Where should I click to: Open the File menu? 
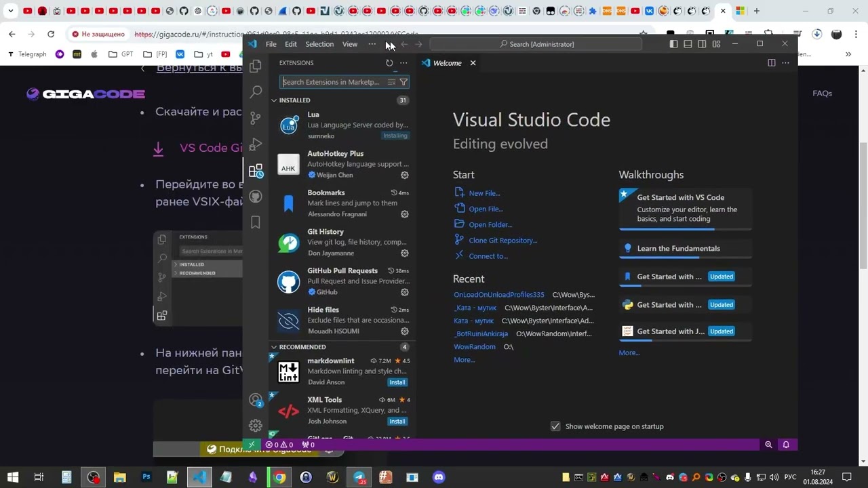271,44
